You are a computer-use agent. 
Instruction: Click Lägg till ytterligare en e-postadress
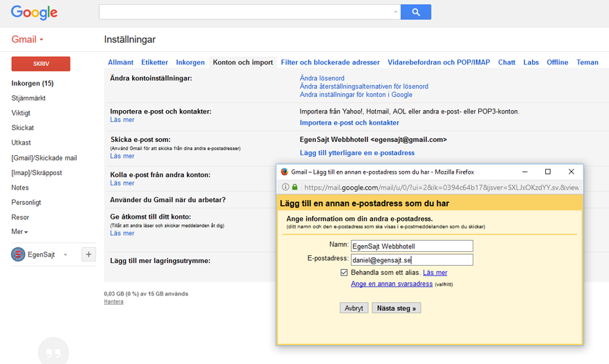[x=357, y=153]
